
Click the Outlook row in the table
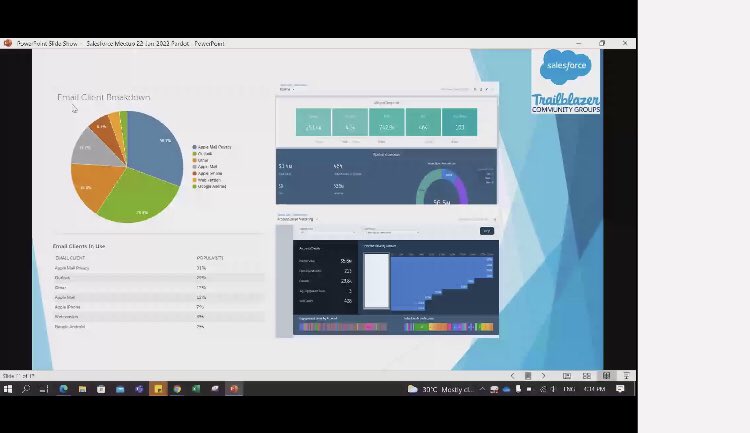tap(158, 278)
